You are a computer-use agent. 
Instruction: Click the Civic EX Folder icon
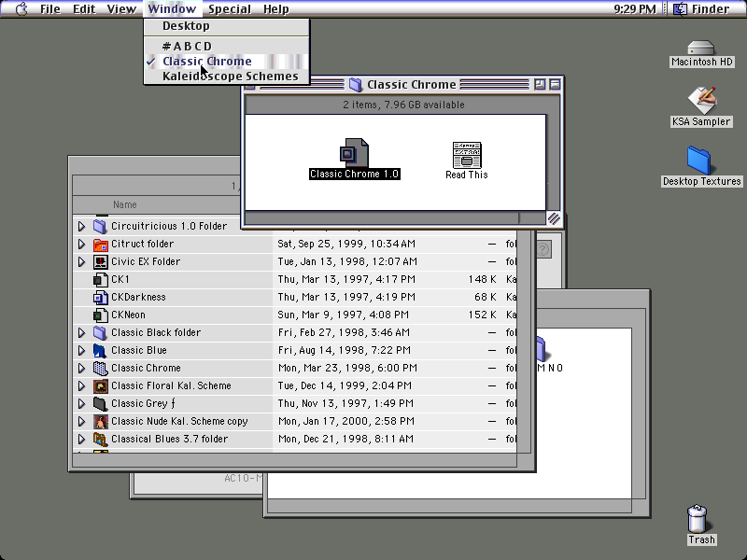pos(100,262)
